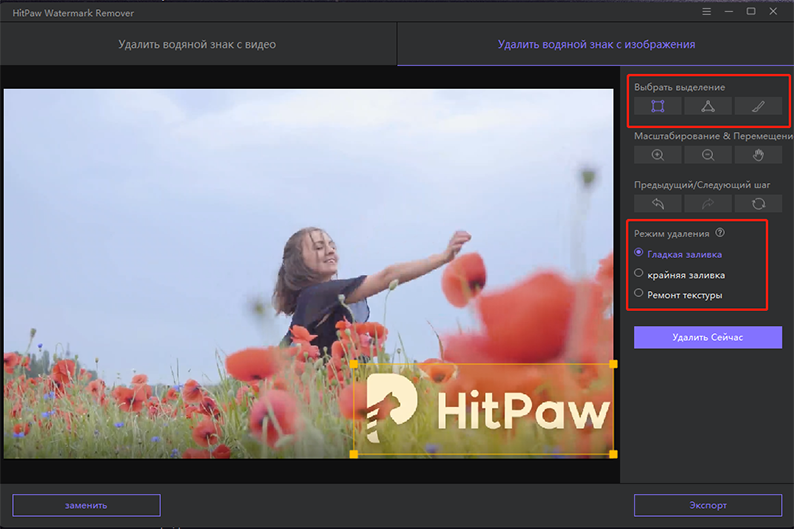Reset all changes with refresh icon
Screen dimensions: 794x529
click(x=758, y=204)
